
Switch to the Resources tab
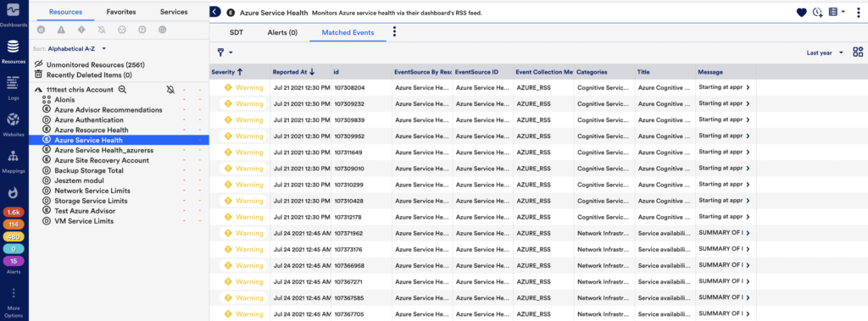tap(65, 12)
